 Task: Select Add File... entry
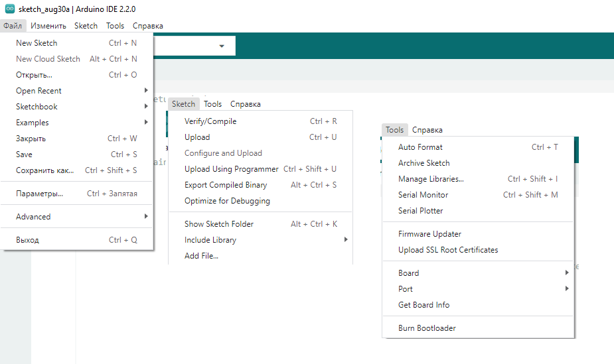tap(261, 256)
